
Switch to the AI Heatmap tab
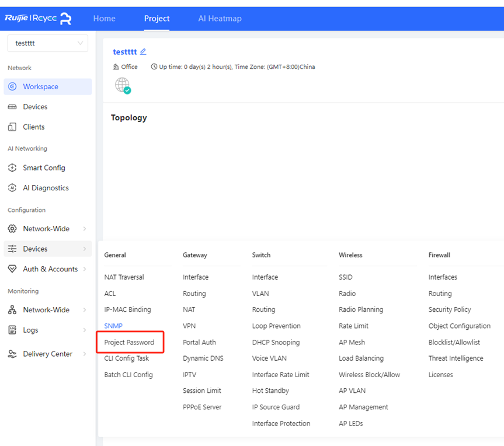[220, 19]
